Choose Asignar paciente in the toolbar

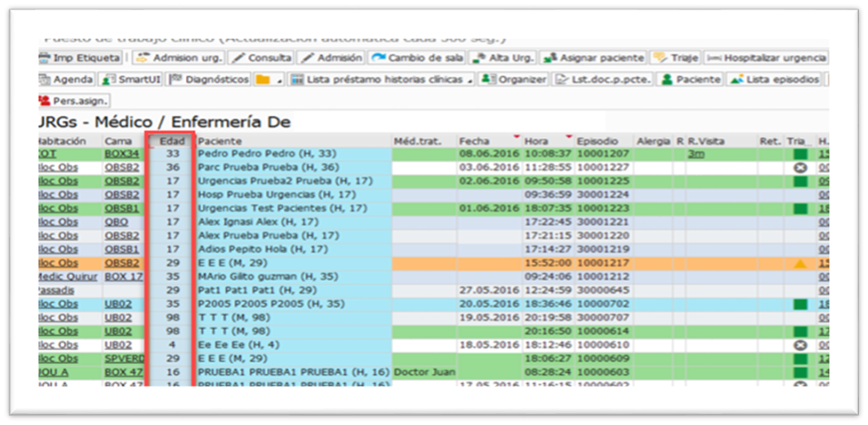pos(593,57)
